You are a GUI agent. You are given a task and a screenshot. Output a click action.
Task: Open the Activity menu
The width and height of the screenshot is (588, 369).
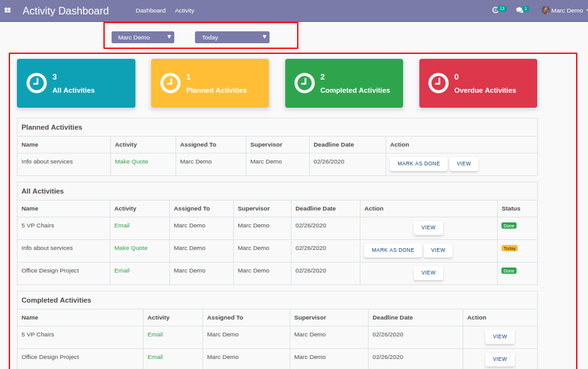(x=184, y=11)
